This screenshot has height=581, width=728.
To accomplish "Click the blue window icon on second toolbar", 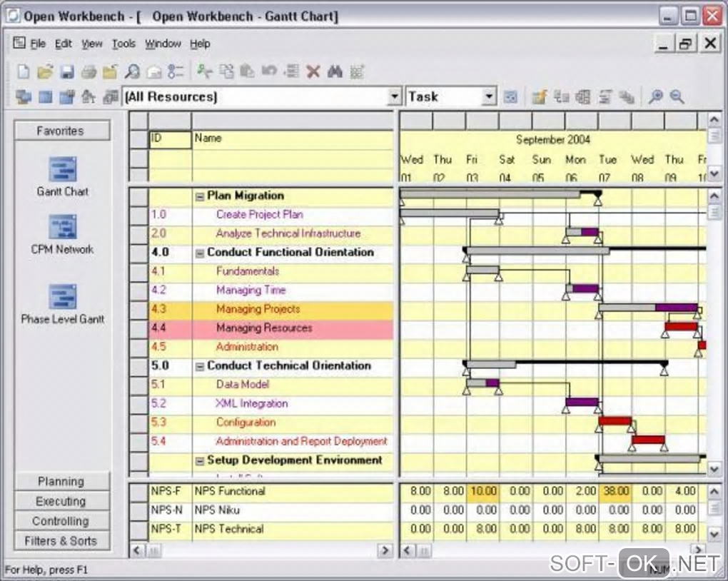I will point(45,96).
